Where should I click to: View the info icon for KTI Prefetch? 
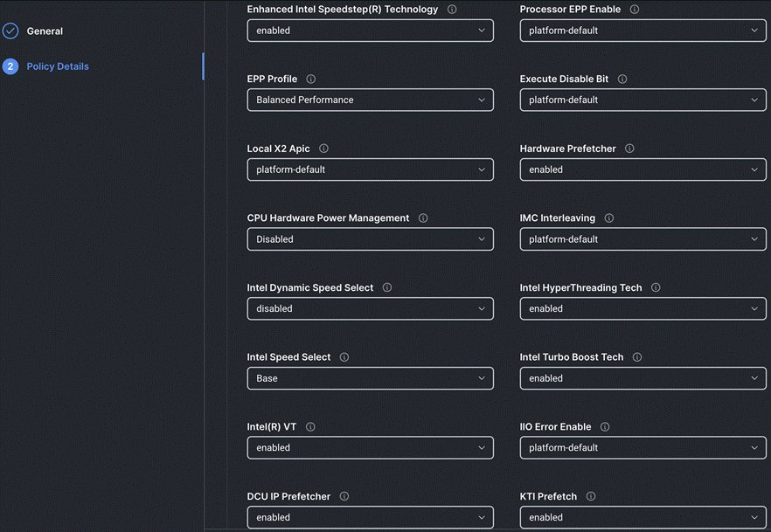pos(591,496)
